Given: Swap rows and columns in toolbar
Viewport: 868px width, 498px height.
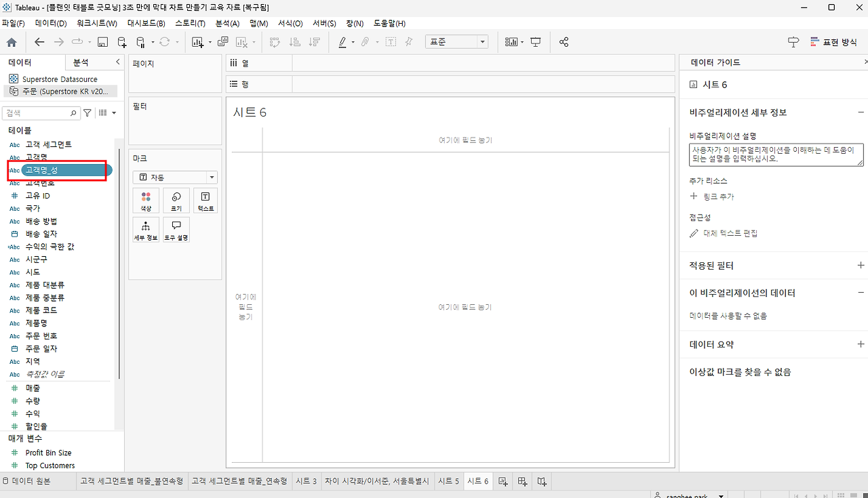Looking at the screenshot, I should (275, 42).
